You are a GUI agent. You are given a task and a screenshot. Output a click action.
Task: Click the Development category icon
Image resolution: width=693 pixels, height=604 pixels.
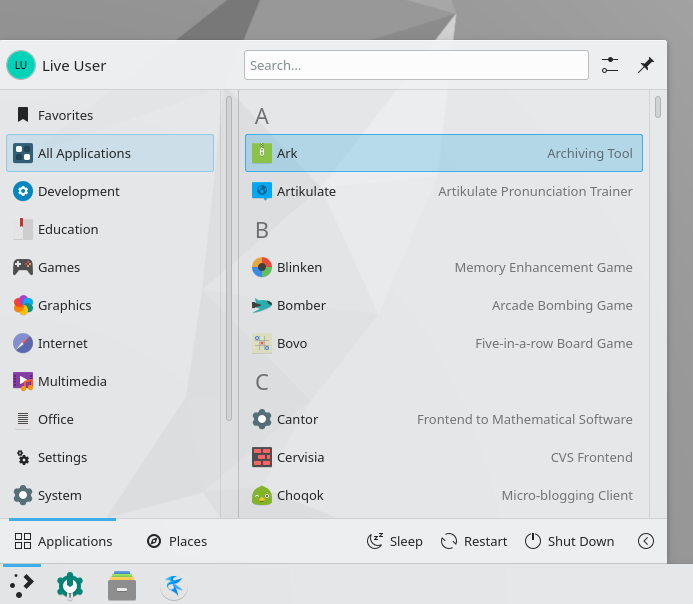click(x=23, y=191)
